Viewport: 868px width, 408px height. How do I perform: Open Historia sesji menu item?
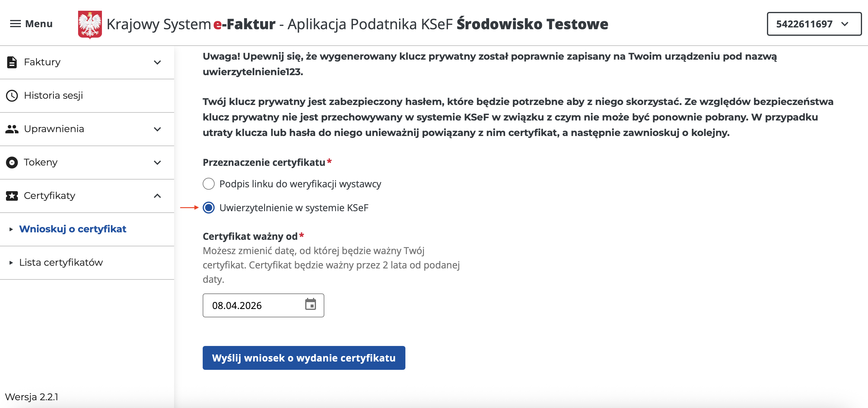coord(54,95)
